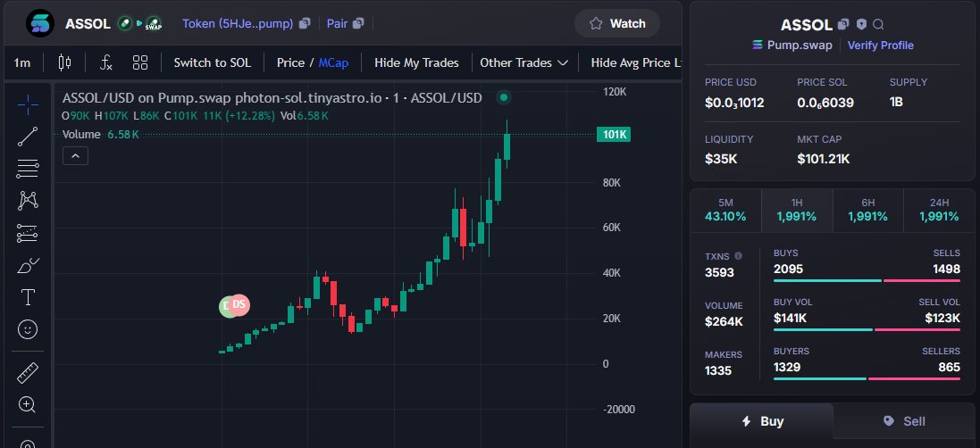
Task: Click the buy vol versus sell vol bar
Action: point(867,329)
